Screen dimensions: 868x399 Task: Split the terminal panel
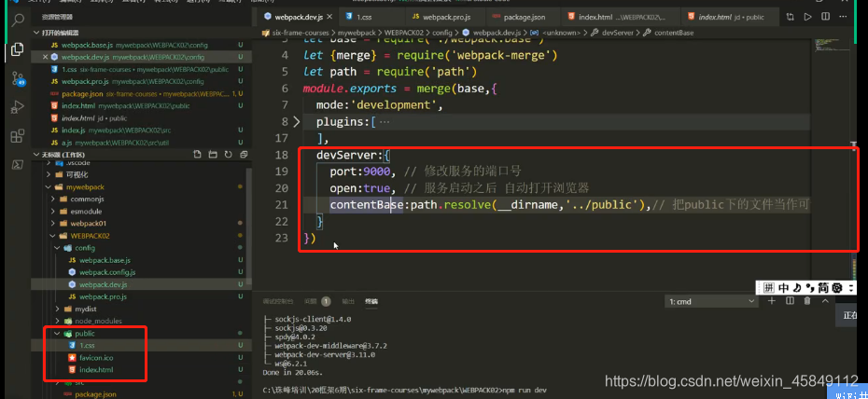[x=790, y=301]
